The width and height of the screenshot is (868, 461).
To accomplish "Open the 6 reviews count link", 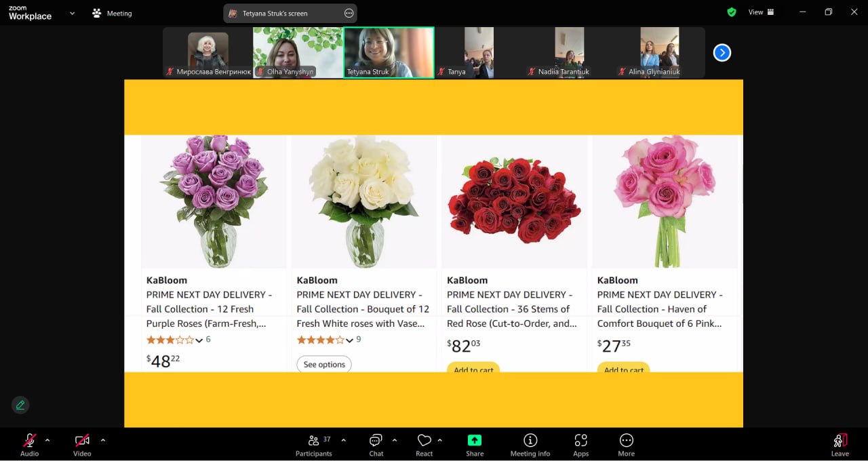I will (208, 339).
